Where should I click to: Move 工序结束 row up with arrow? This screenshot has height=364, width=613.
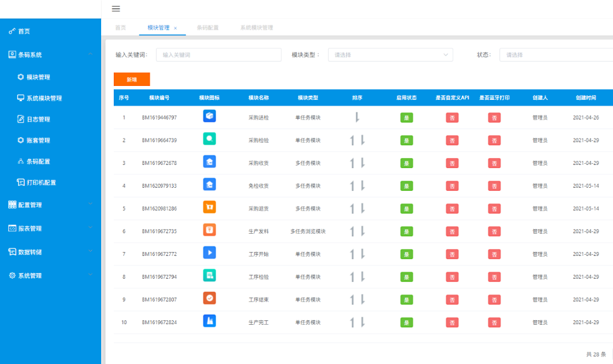tap(352, 300)
